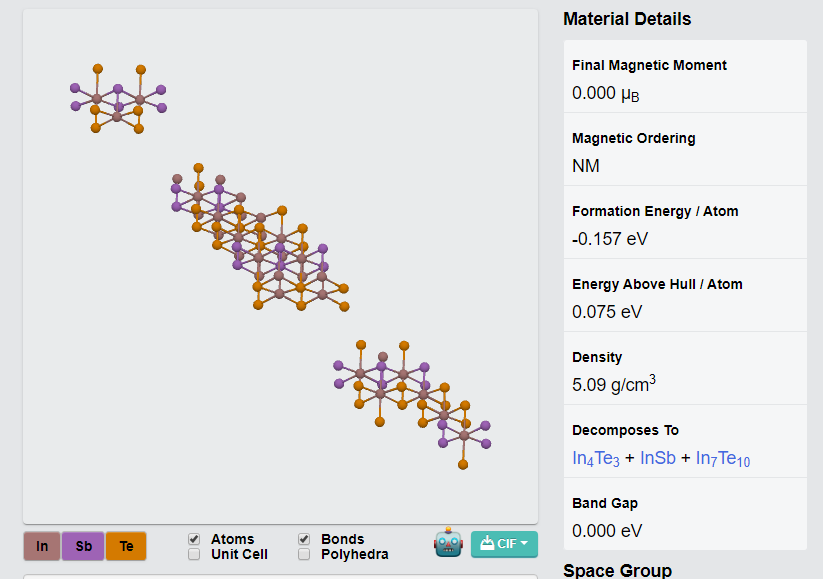Click the Band Gap value 0.000 eV

607,530
